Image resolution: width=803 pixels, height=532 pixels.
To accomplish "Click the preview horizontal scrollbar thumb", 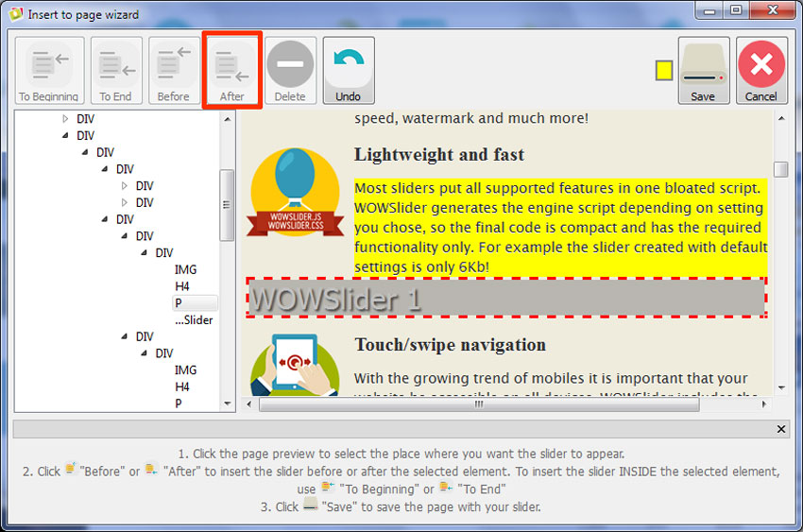I will (479, 404).
